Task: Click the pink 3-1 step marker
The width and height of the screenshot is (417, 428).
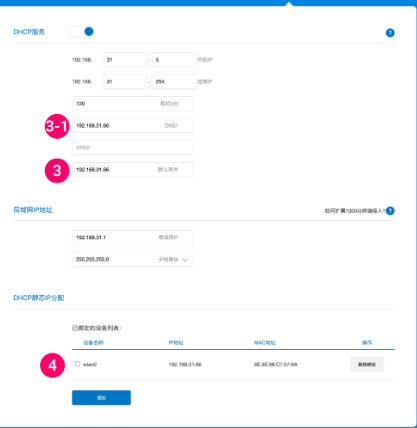Action: [x=57, y=126]
